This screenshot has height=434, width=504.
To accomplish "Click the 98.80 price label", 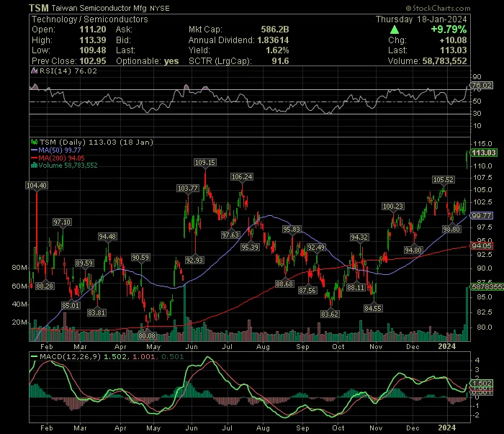I will [451, 229].
